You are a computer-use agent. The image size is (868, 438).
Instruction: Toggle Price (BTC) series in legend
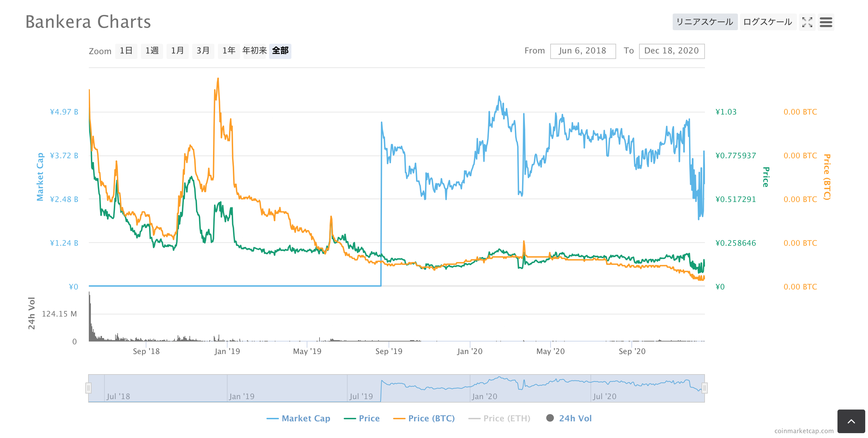tap(424, 419)
